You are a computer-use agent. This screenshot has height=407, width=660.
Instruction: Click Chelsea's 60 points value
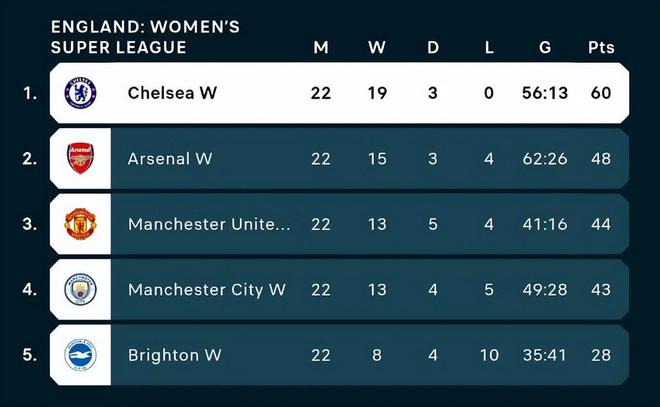pyautogui.click(x=601, y=93)
